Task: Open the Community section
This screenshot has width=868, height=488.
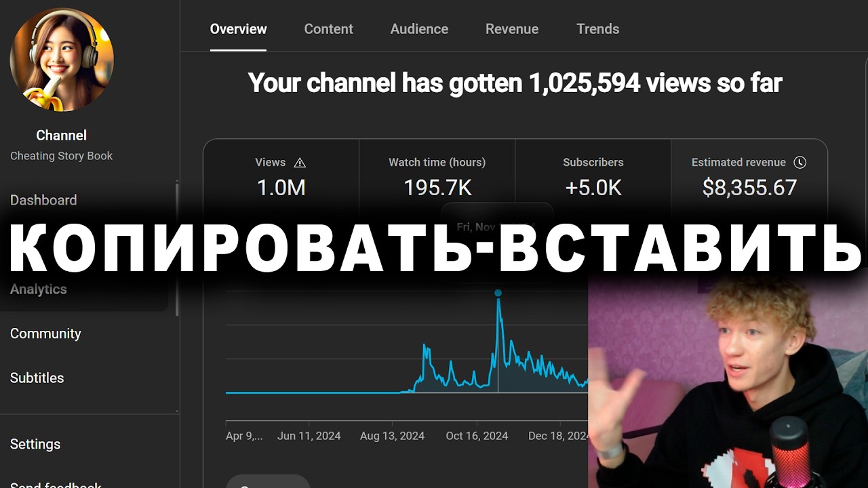Action: [45, 333]
